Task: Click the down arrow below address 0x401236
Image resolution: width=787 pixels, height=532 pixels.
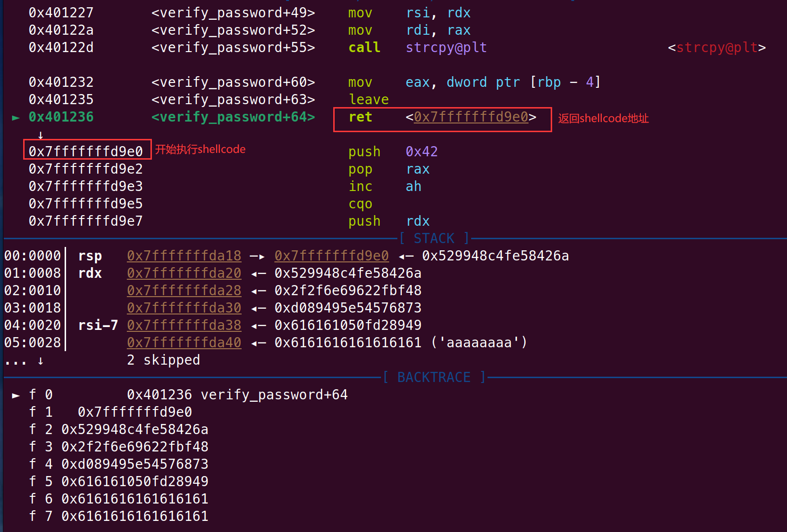Action: pos(41,135)
